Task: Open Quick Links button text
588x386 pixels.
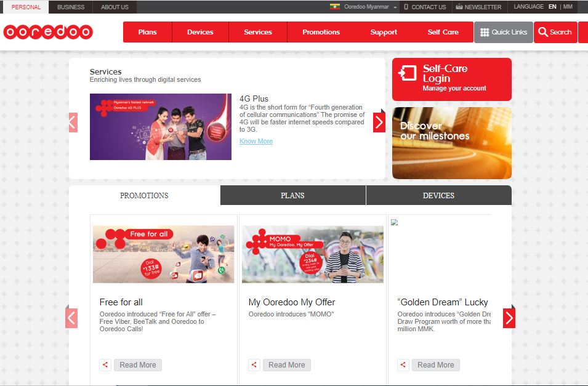Action: coord(509,32)
